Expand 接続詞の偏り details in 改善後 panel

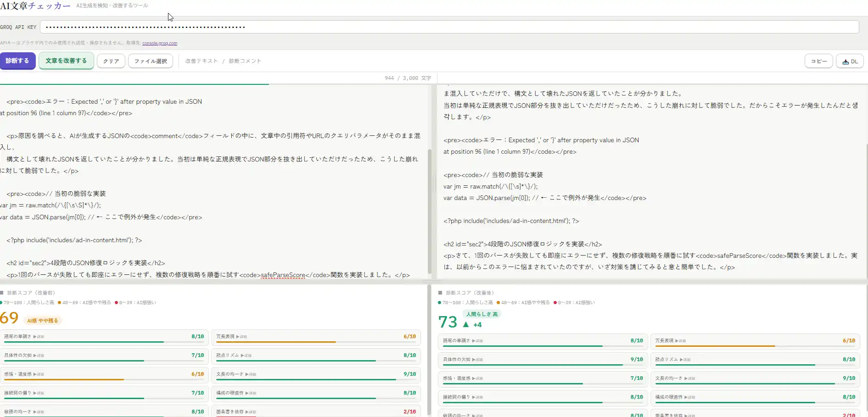point(478,397)
